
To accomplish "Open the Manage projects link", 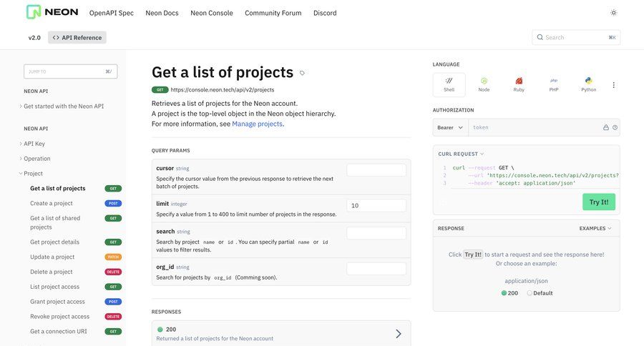I will tap(257, 124).
